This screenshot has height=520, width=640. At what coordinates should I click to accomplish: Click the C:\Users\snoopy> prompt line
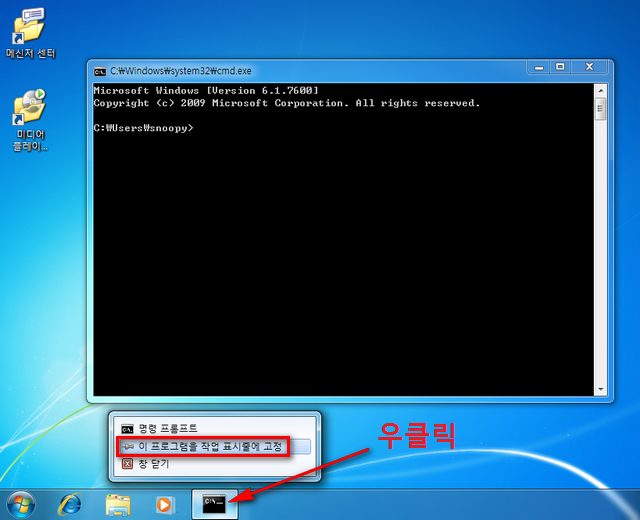[143, 128]
